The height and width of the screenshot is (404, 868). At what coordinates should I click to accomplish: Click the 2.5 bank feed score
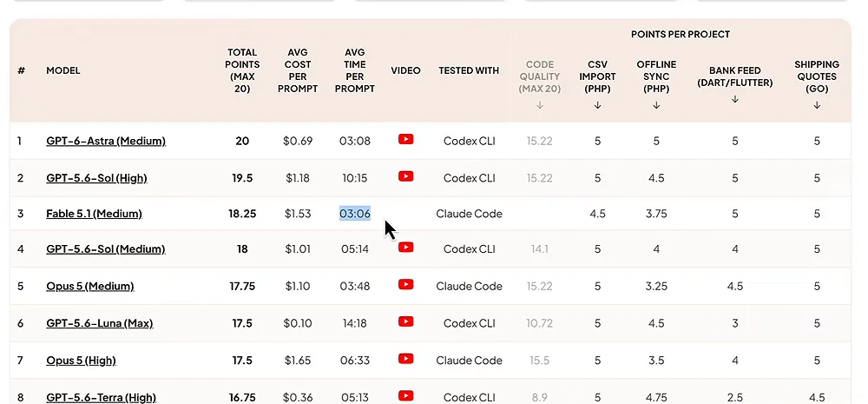[x=735, y=397]
